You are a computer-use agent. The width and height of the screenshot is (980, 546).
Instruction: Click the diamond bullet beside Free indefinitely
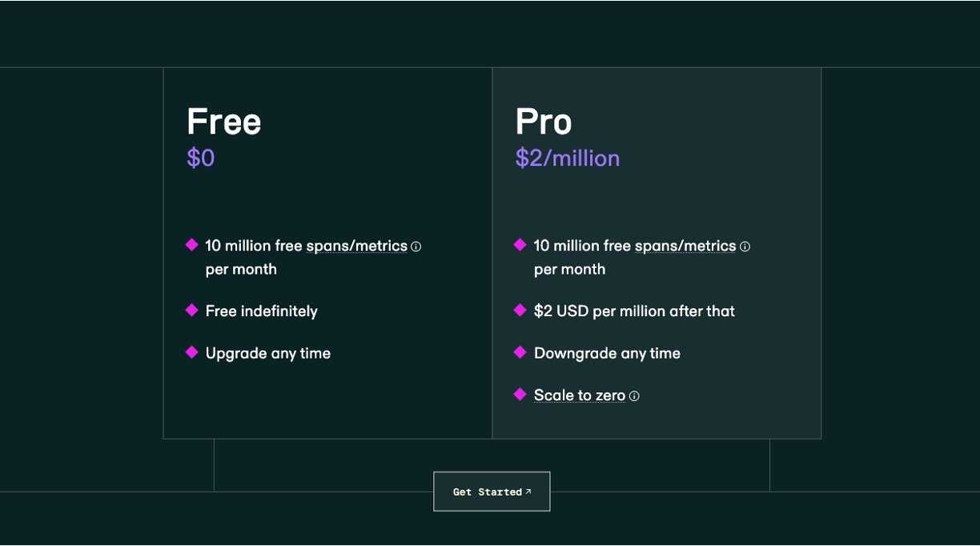click(191, 310)
